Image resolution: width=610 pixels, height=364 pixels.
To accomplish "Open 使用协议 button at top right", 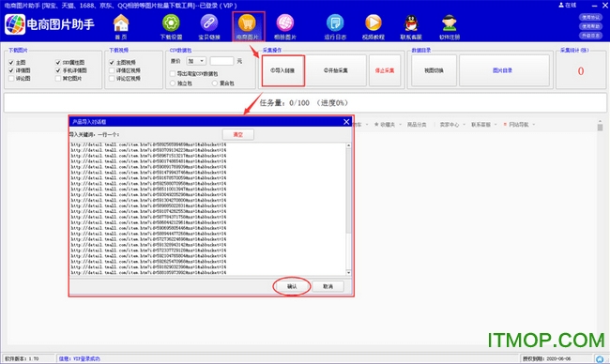I will [590, 17].
